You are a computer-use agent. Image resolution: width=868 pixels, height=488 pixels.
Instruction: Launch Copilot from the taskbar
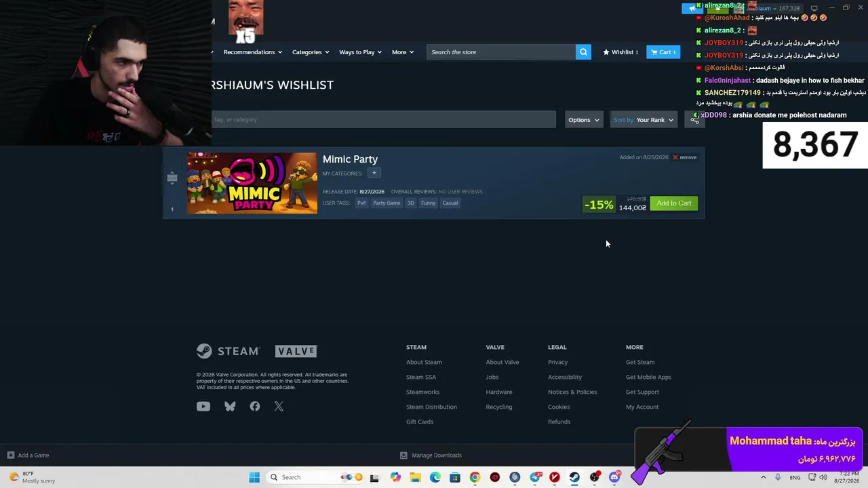click(x=395, y=477)
